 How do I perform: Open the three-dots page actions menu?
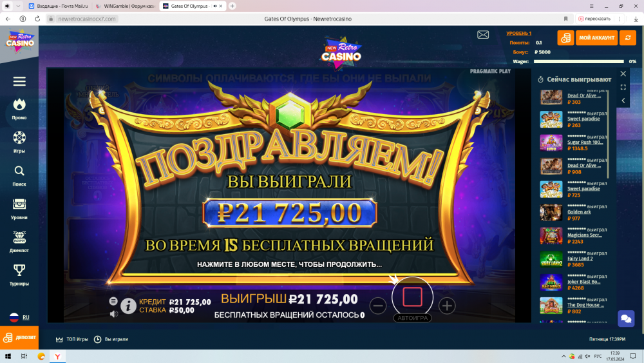click(620, 19)
